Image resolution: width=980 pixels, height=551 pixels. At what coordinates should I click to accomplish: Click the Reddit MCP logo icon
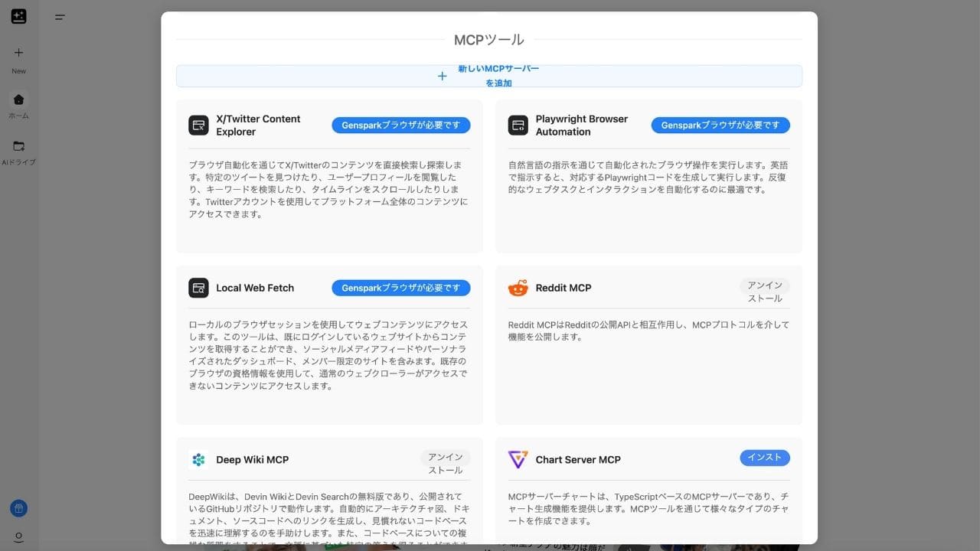pos(518,288)
